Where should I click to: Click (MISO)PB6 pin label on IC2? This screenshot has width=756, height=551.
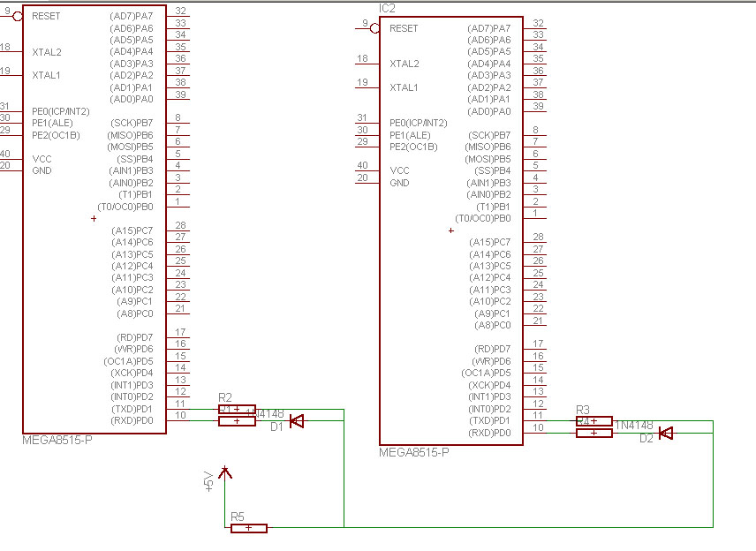click(488, 147)
